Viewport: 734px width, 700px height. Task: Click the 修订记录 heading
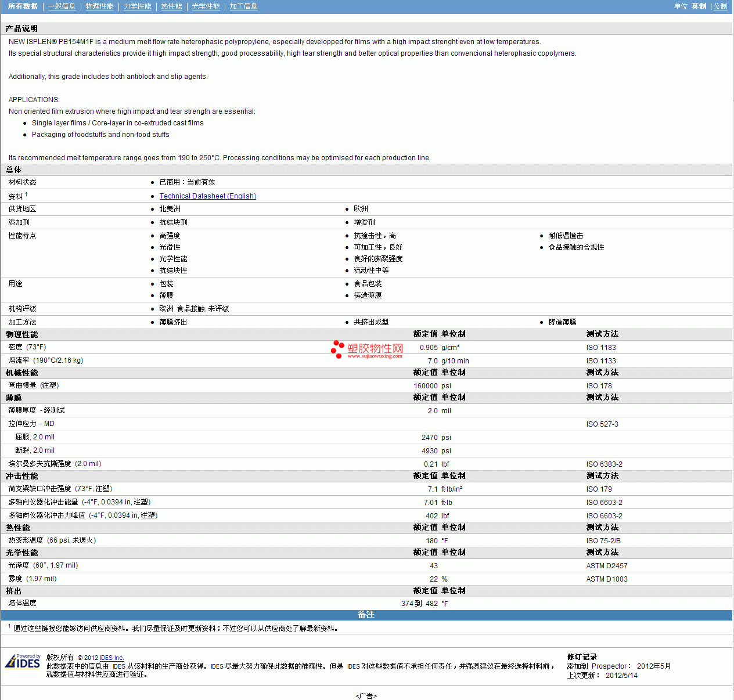(x=582, y=657)
